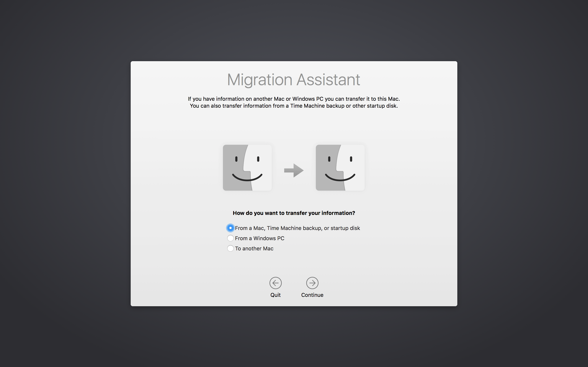Click the 'To another Mac' label text
The height and width of the screenshot is (367, 588).
pyautogui.click(x=254, y=249)
